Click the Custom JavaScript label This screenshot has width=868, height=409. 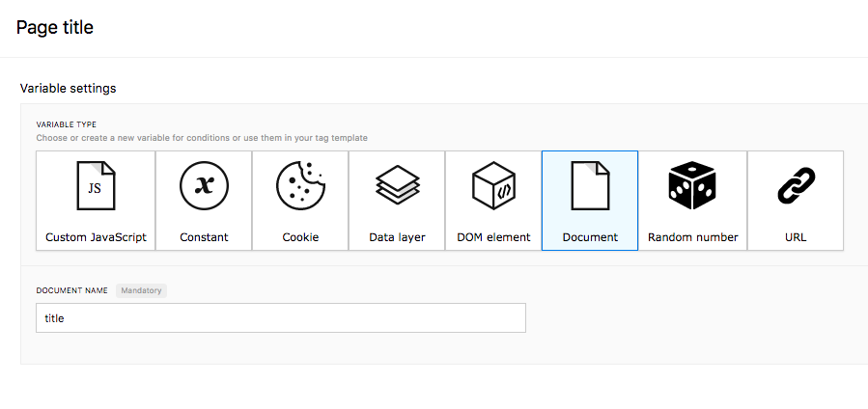[x=96, y=237]
